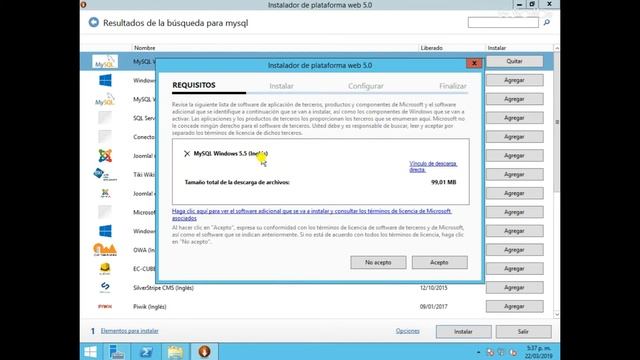Open Server Manager from the taskbar
The width and height of the screenshot is (640, 360).
click(x=116, y=351)
